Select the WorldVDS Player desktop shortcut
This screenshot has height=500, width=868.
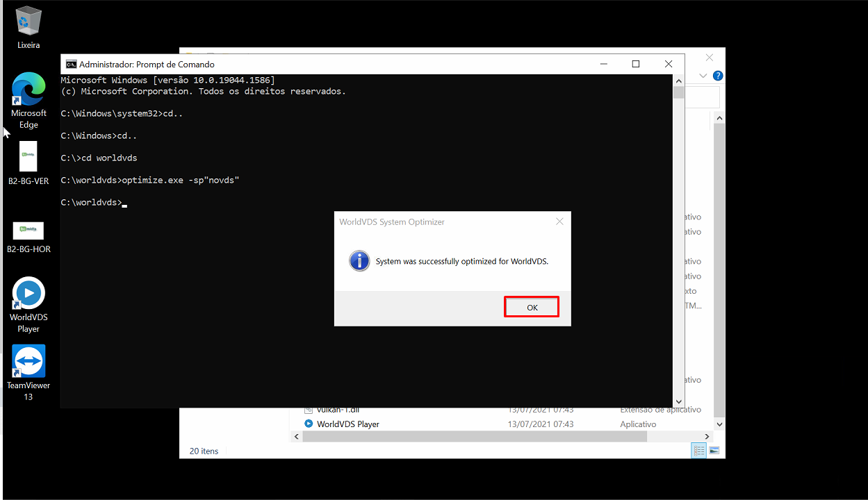click(x=28, y=305)
